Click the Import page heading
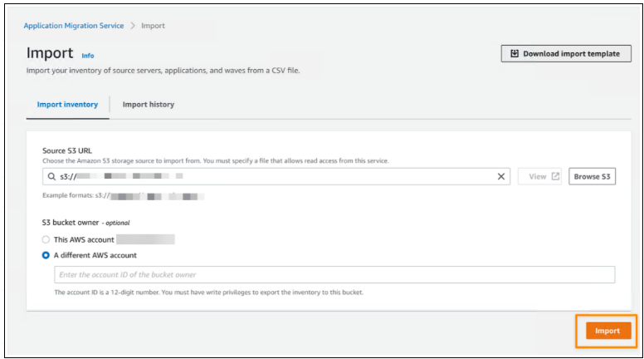 coord(50,53)
